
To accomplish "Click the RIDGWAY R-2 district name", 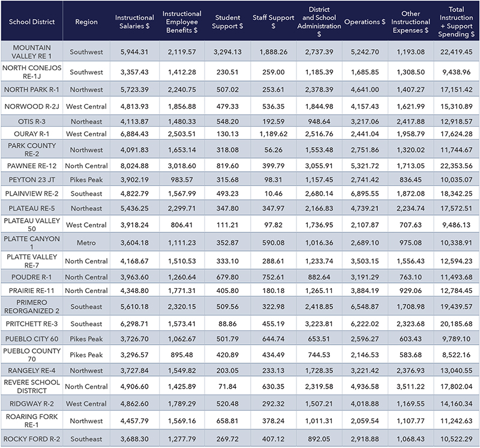I will click(32, 404).
